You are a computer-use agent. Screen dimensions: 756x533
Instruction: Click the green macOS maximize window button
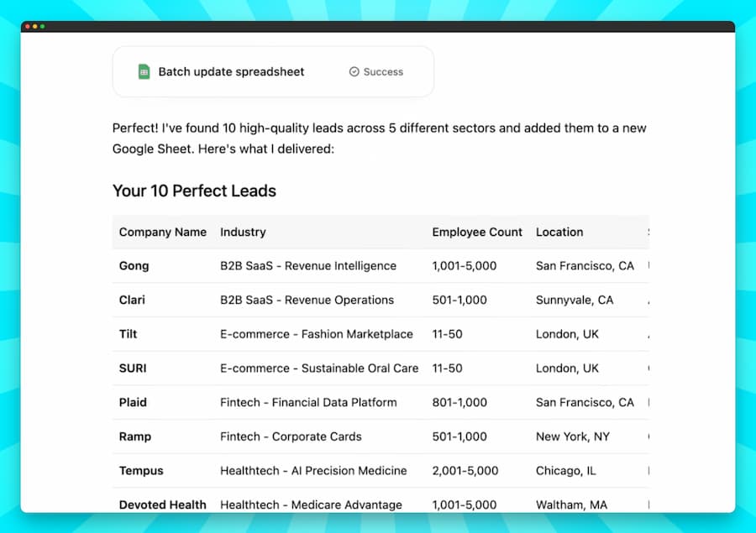42,27
